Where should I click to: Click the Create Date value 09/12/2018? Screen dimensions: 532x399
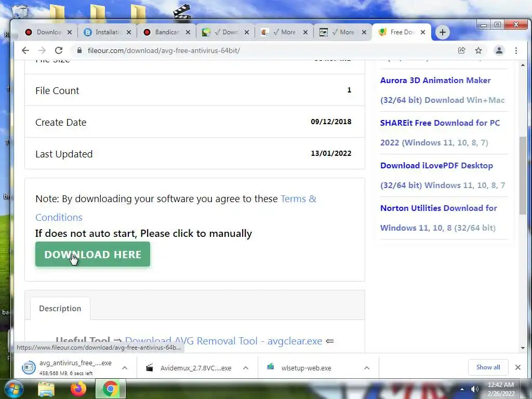(331, 122)
